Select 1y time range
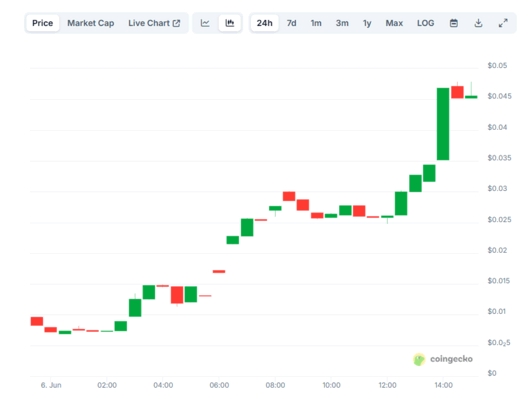 tap(367, 23)
